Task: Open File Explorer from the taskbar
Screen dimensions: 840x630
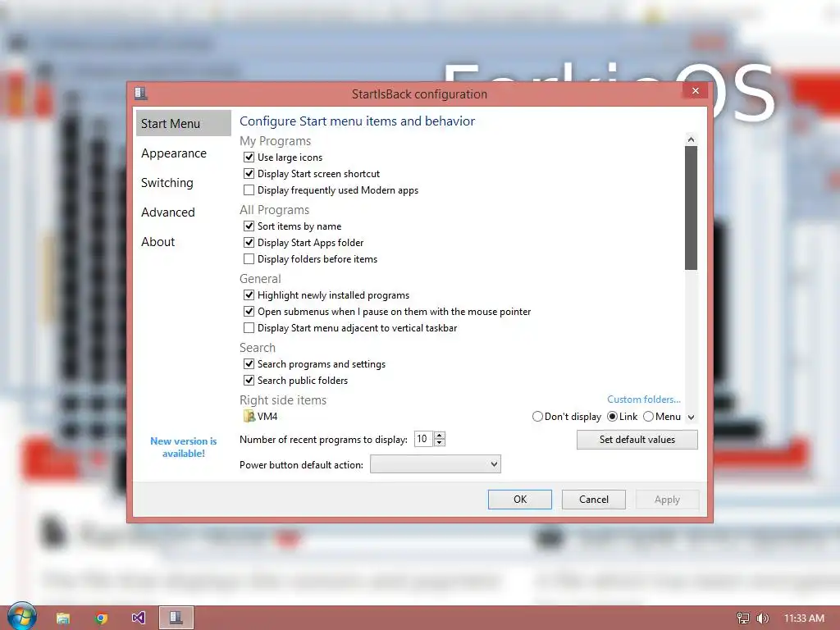Action: (x=63, y=619)
